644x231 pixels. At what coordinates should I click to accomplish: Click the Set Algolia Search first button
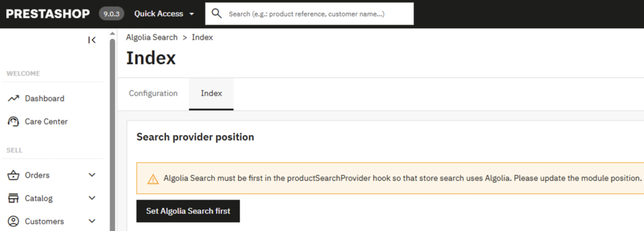tap(188, 212)
